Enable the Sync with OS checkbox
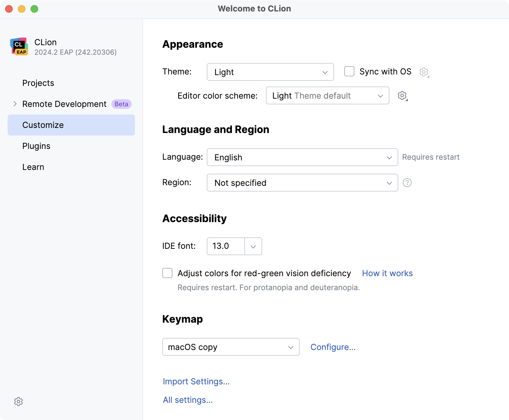Screen dimensions: 509x420 (x=349, y=72)
